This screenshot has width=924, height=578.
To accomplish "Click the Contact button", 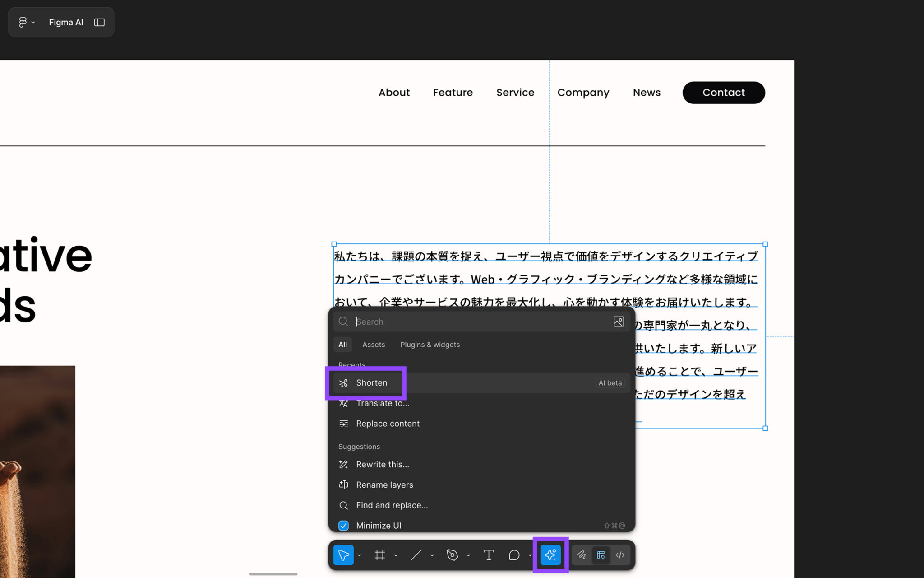I will coord(723,92).
